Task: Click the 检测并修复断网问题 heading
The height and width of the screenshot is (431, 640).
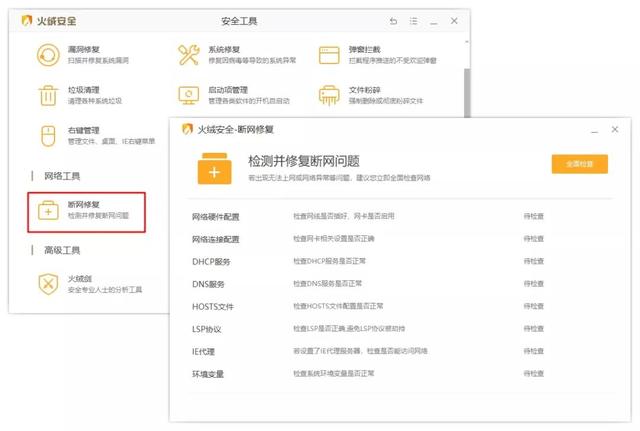Action: point(304,161)
